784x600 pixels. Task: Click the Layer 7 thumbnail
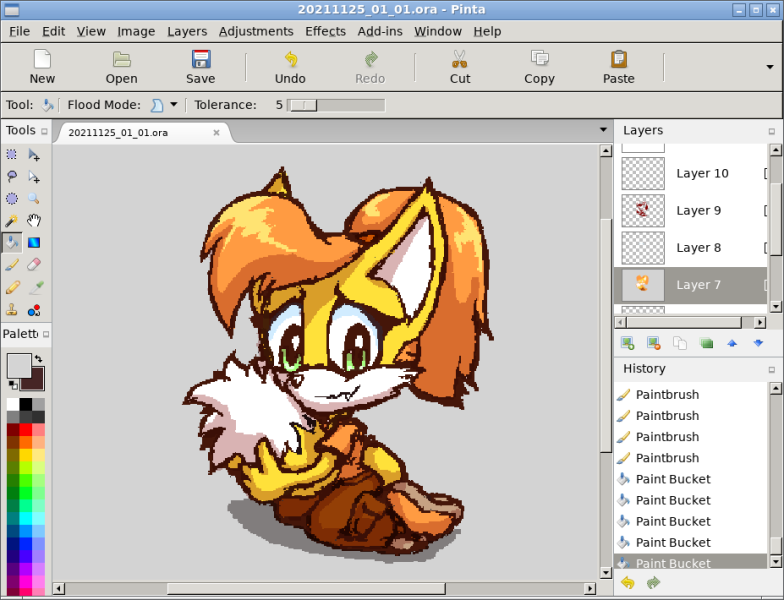pos(643,284)
